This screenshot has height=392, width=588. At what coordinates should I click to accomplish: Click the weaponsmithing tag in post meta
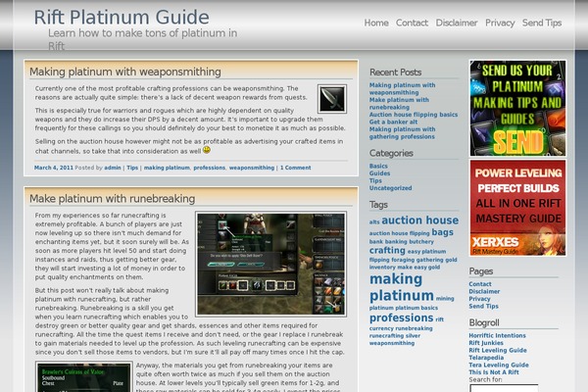(x=252, y=168)
